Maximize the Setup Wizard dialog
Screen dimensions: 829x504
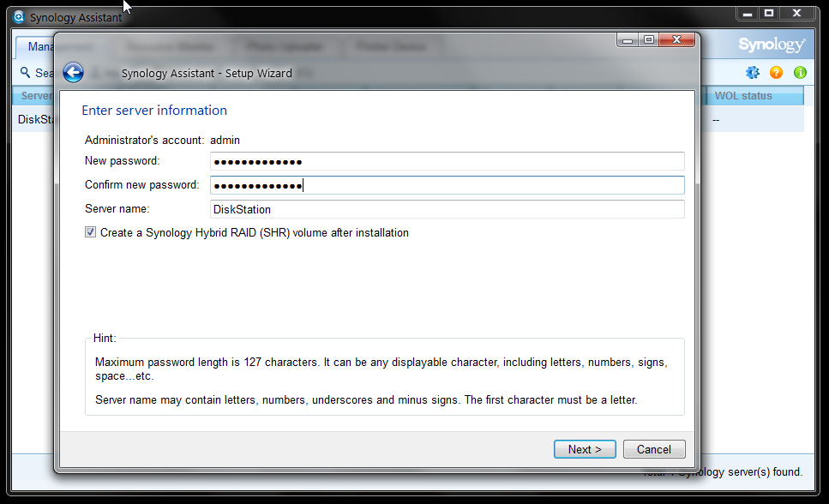pyautogui.click(x=649, y=39)
